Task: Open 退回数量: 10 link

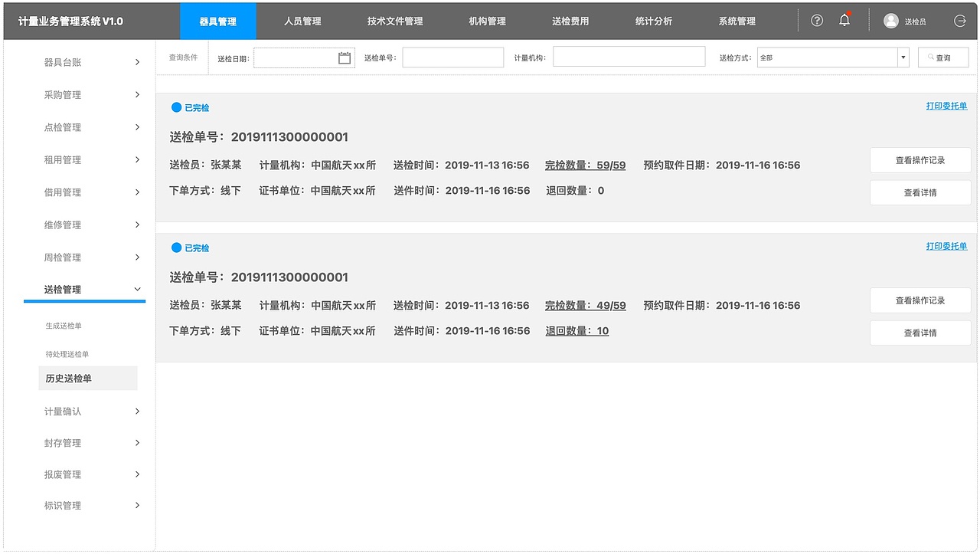Action: click(577, 331)
